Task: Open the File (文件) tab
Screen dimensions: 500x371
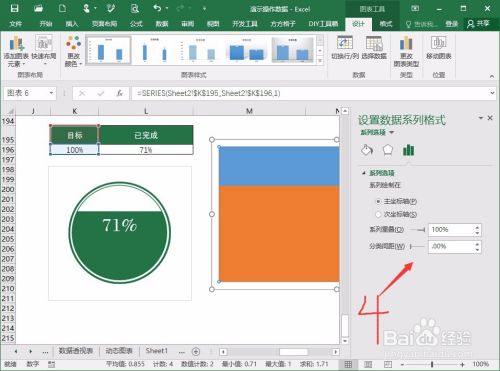Action: tap(15, 24)
